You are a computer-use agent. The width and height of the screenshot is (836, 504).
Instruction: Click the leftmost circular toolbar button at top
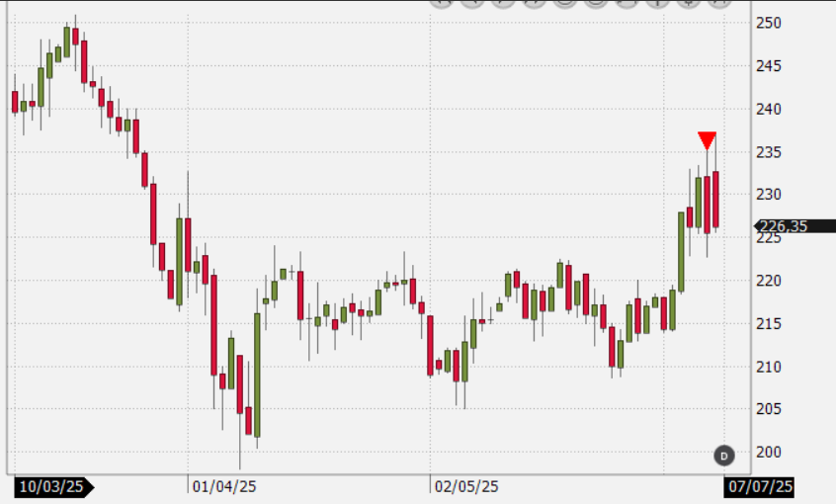[442, 3]
